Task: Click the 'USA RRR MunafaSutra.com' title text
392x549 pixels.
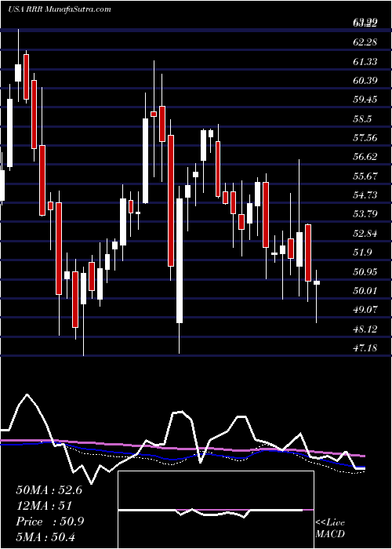Action: (x=59, y=9)
